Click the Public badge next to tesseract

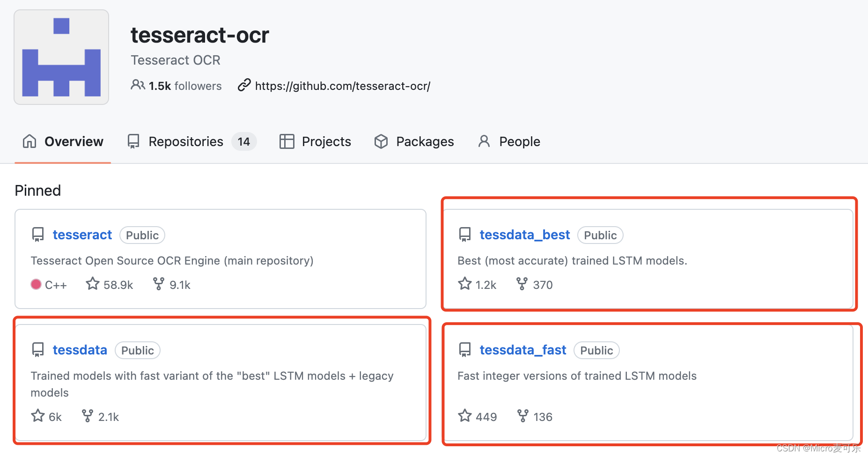[x=142, y=235]
